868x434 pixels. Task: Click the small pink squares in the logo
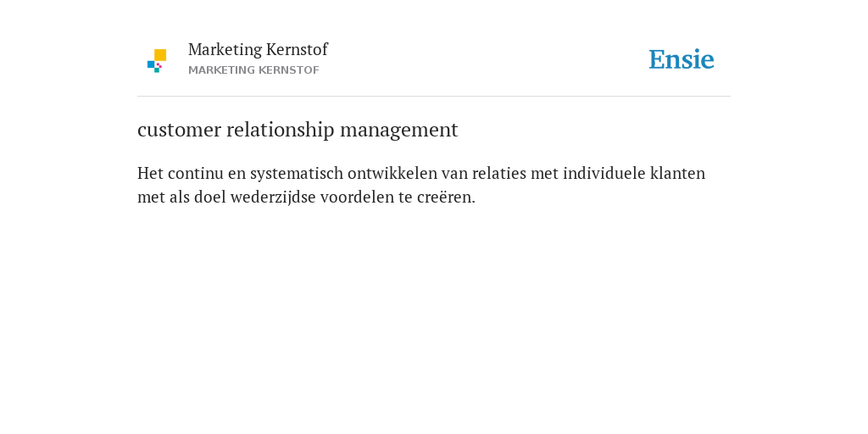click(159, 65)
